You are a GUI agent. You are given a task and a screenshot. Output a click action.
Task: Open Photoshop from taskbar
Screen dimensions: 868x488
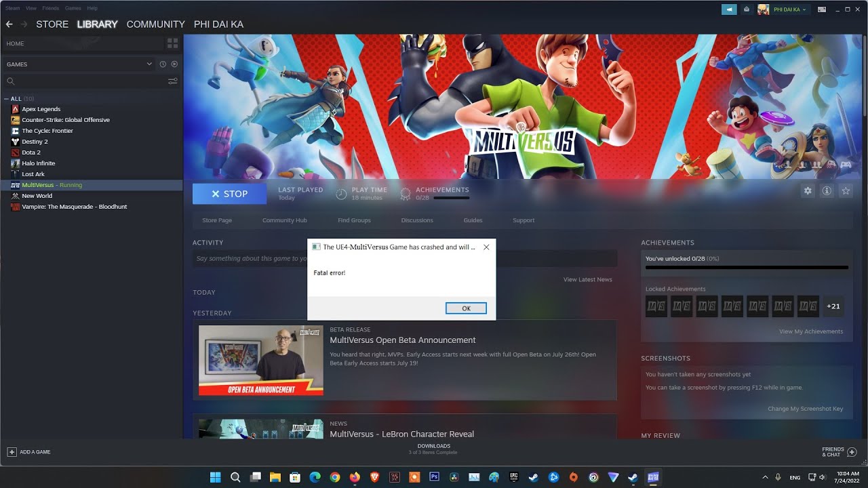point(435,477)
